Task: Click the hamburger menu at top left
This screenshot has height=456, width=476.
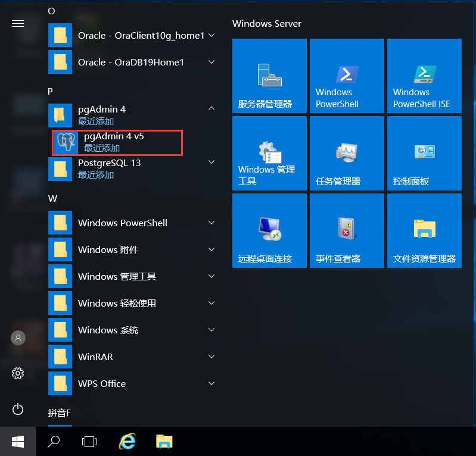Action: pos(18,23)
